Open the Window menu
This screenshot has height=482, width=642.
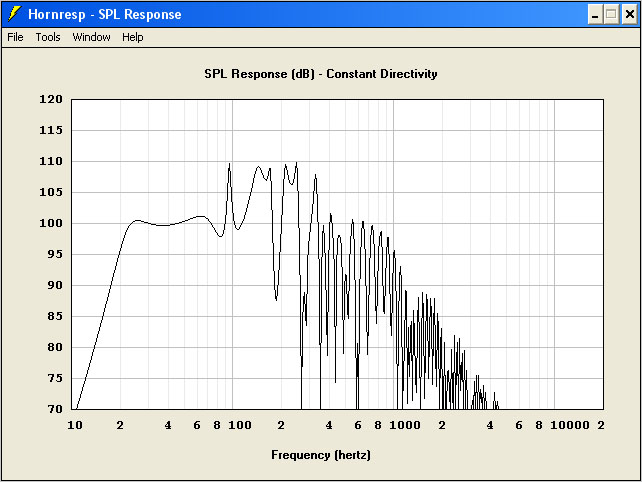point(91,37)
